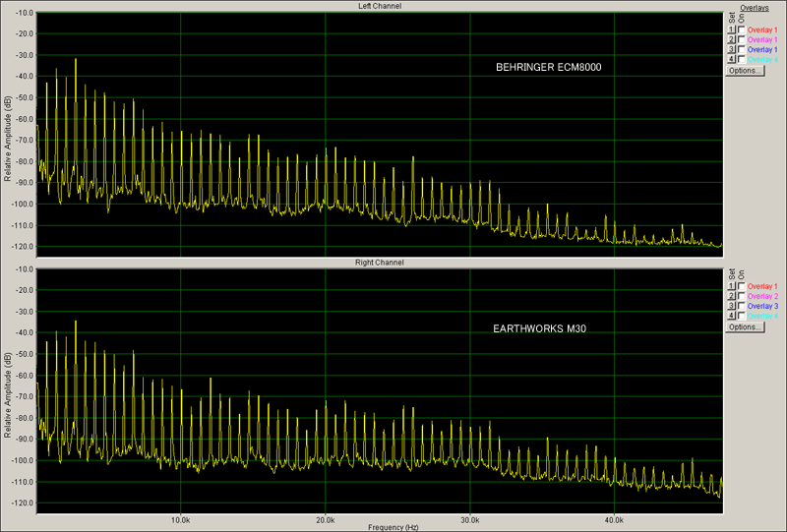Click the Right Channel title
The image size is (787, 532).
pos(380,263)
